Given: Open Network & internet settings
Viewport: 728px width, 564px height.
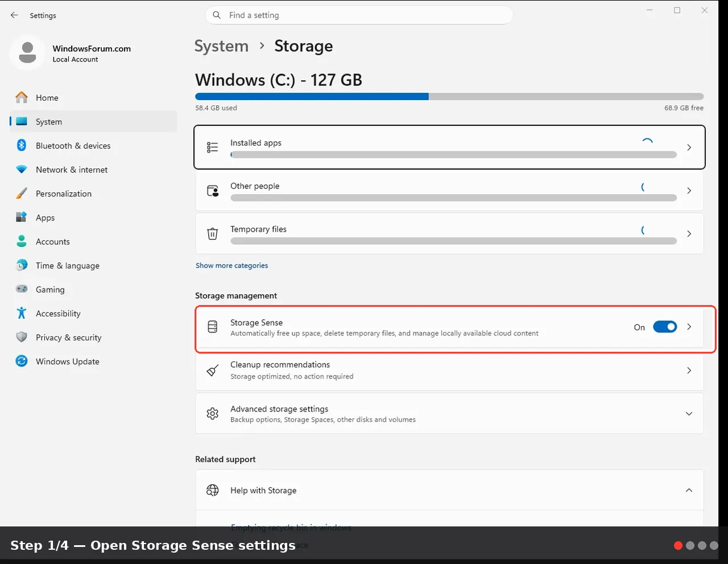Looking at the screenshot, I should click(93, 170).
